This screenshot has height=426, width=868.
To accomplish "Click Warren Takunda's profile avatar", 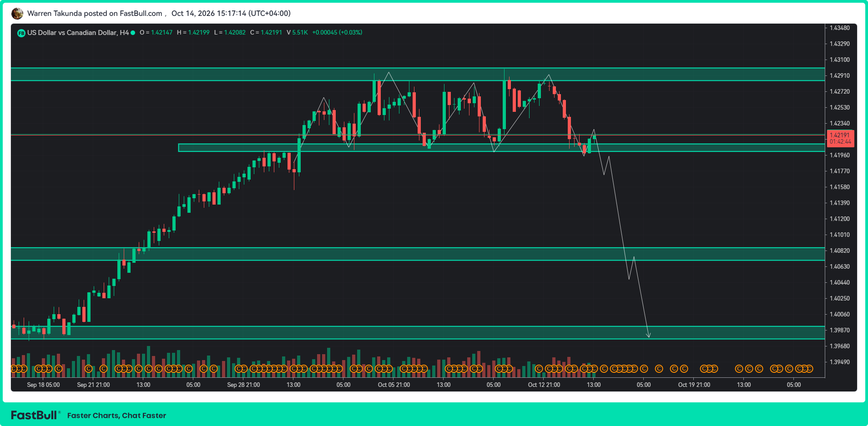I will (x=17, y=14).
